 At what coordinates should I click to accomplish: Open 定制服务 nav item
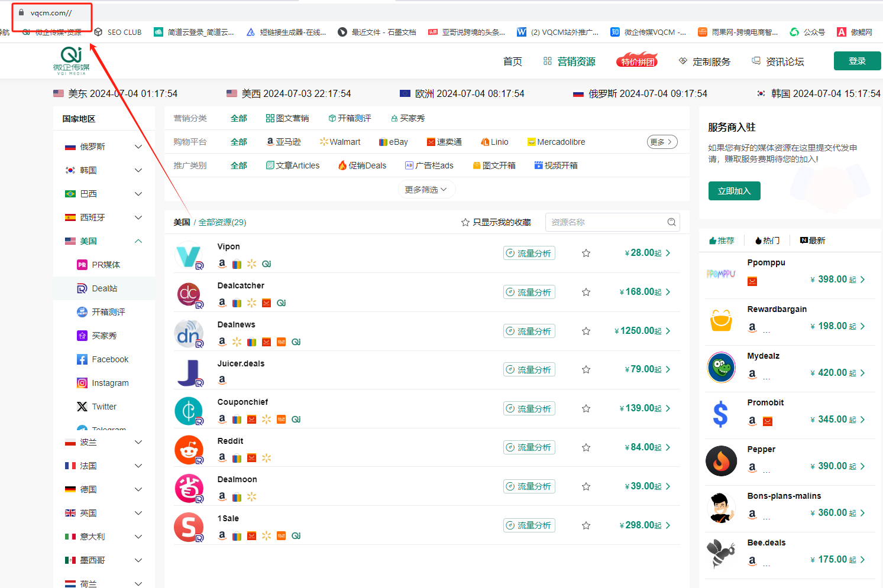point(704,61)
